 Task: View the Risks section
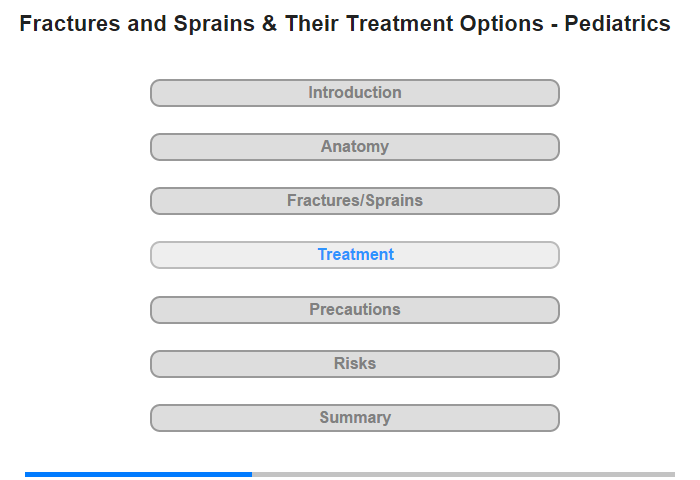click(354, 364)
